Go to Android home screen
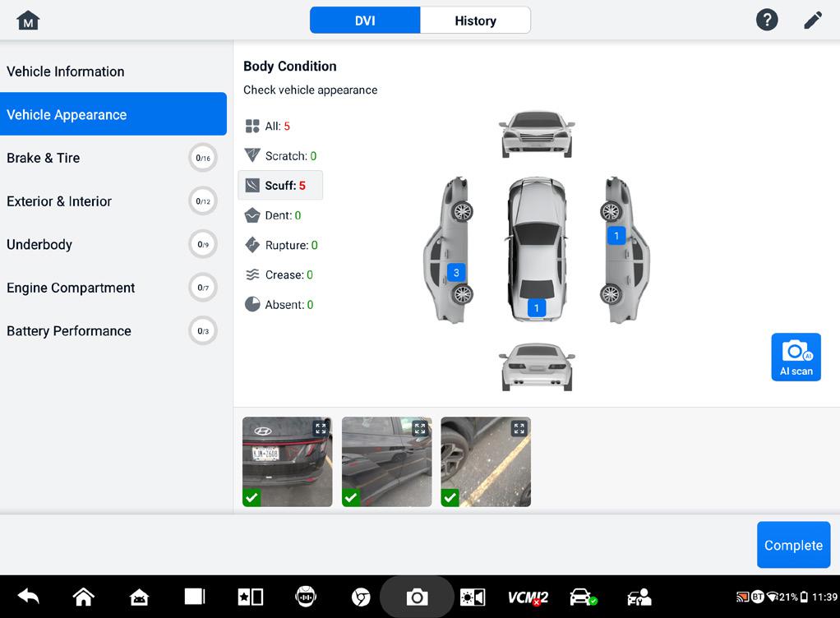Viewport: 840px width, 618px height. coord(84,597)
